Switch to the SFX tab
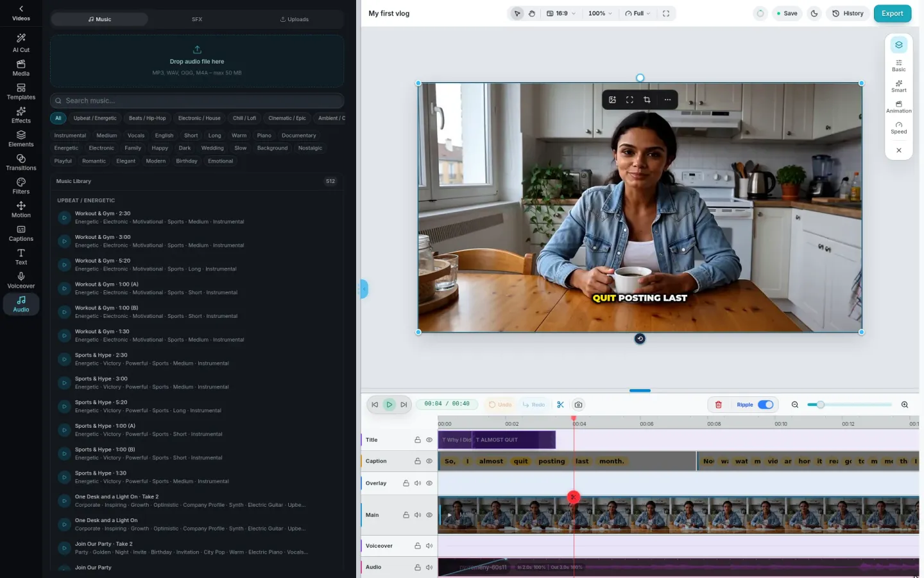 tap(197, 19)
